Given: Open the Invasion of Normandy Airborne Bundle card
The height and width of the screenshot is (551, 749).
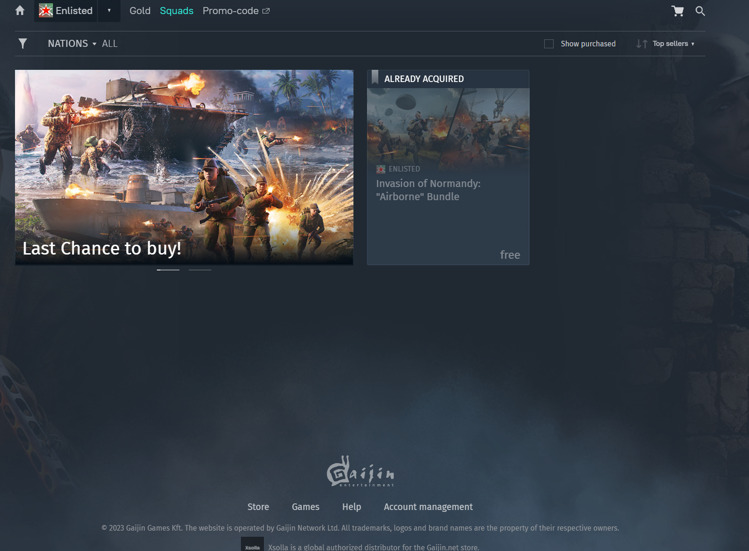Looking at the screenshot, I should 448,170.
